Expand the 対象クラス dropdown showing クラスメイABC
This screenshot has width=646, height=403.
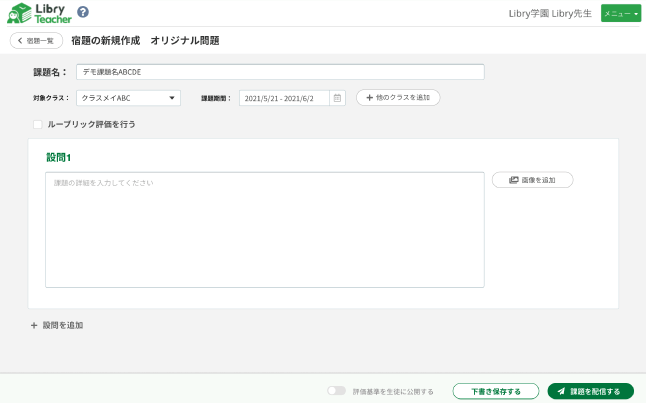128,98
